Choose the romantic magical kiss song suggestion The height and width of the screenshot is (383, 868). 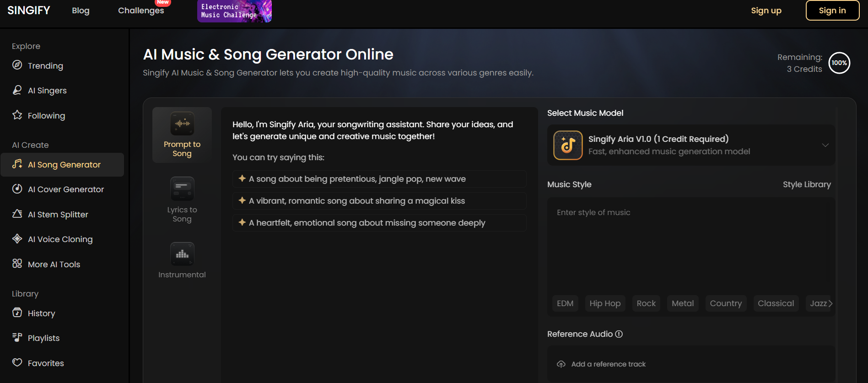click(x=379, y=201)
